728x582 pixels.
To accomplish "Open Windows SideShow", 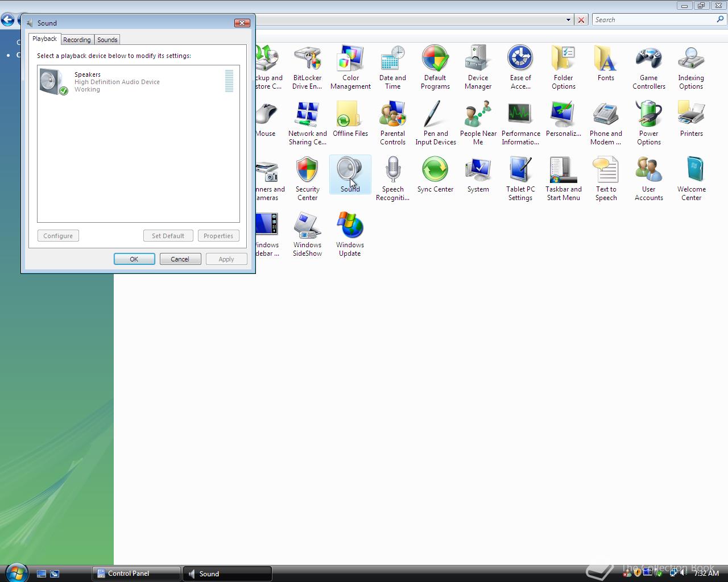I will 307,235.
